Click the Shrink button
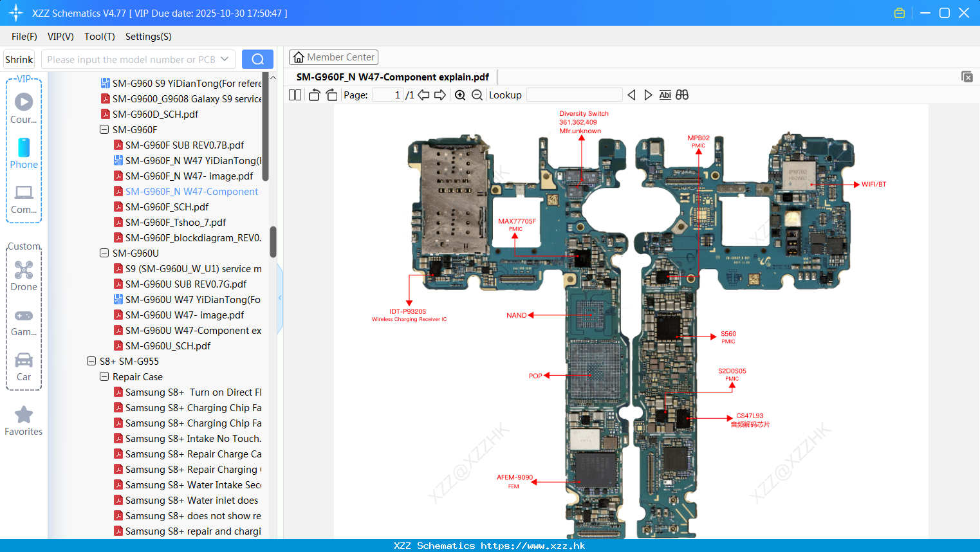This screenshot has height=552, width=980. click(19, 59)
